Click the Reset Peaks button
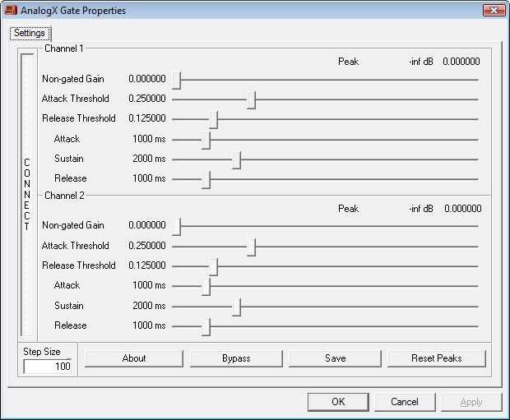 [437, 358]
